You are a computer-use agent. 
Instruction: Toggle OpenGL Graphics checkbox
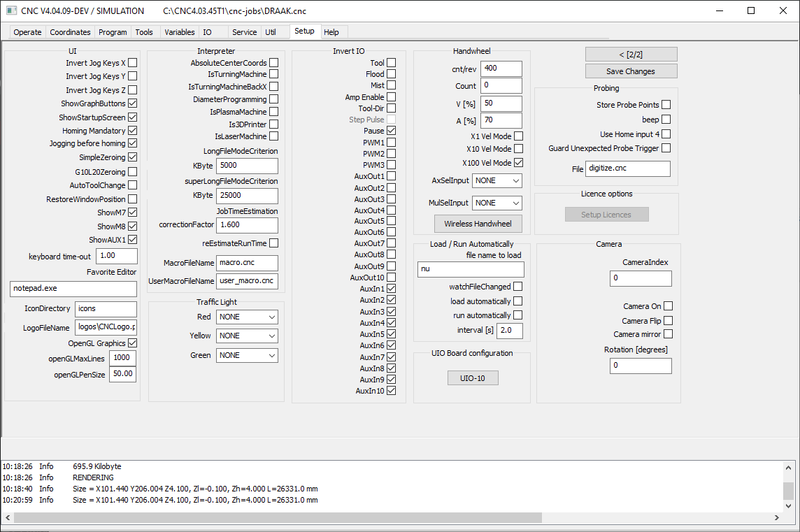[133, 343]
